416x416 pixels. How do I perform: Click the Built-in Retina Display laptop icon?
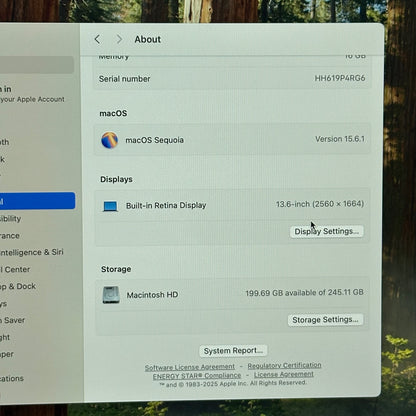click(110, 206)
